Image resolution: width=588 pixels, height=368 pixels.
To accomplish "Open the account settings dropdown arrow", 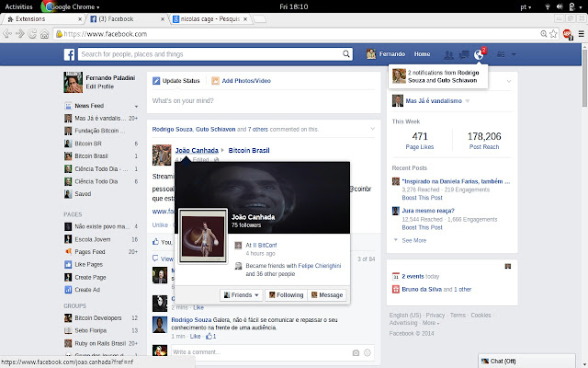I will (514, 55).
